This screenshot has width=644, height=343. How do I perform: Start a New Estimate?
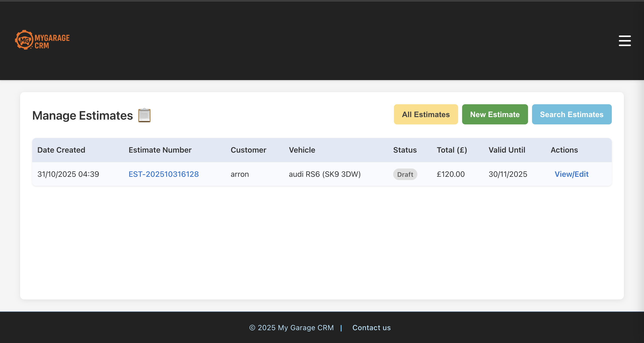point(495,114)
